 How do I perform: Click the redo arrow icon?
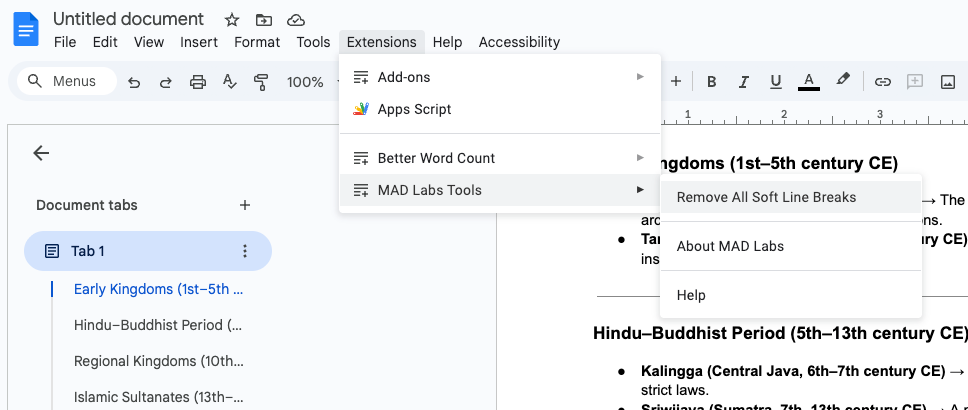coord(165,82)
